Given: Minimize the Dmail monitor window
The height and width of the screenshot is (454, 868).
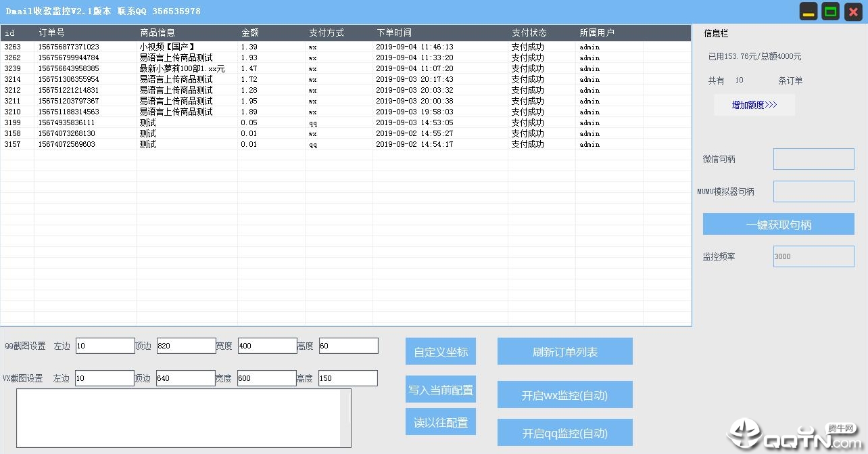Looking at the screenshot, I should 809,12.
